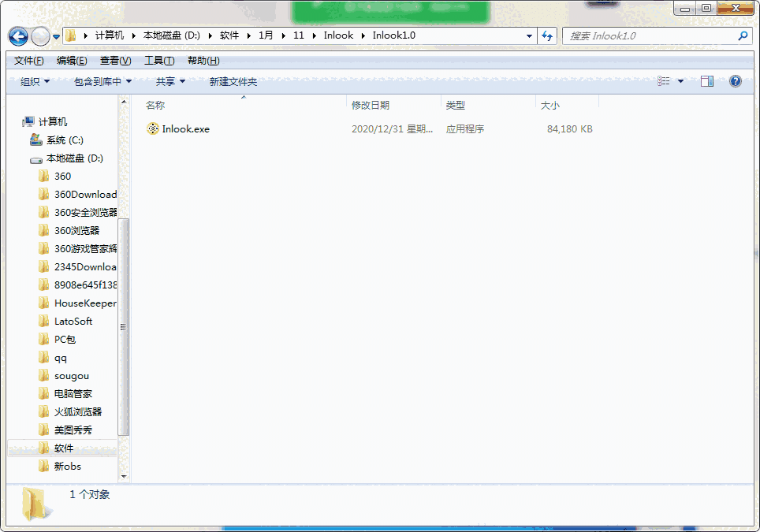The width and height of the screenshot is (760, 532).
Task: Expand the view options dropdown arrow
Action: pyautogui.click(x=681, y=81)
